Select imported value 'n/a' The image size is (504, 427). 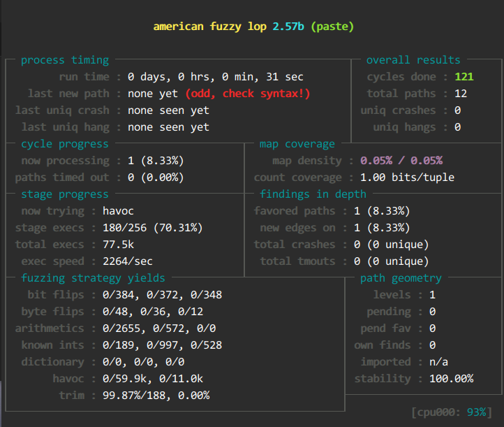pyautogui.click(x=439, y=362)
